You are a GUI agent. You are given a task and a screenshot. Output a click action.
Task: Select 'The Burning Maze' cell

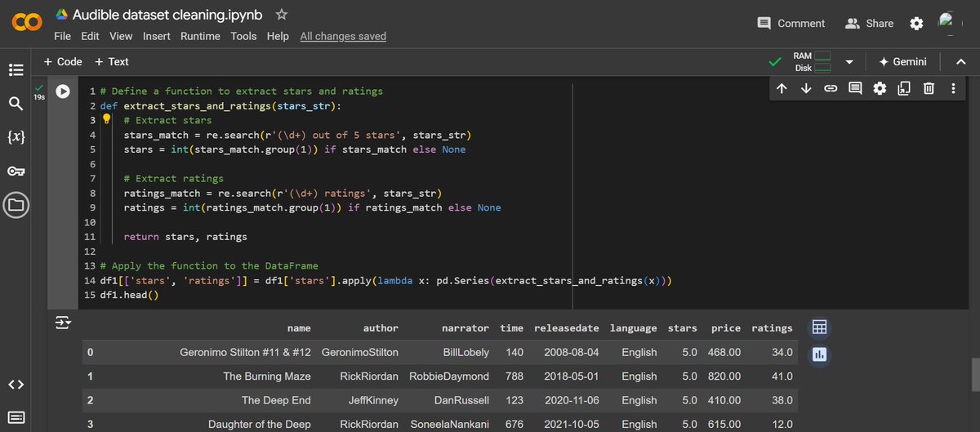click(267, 376)
